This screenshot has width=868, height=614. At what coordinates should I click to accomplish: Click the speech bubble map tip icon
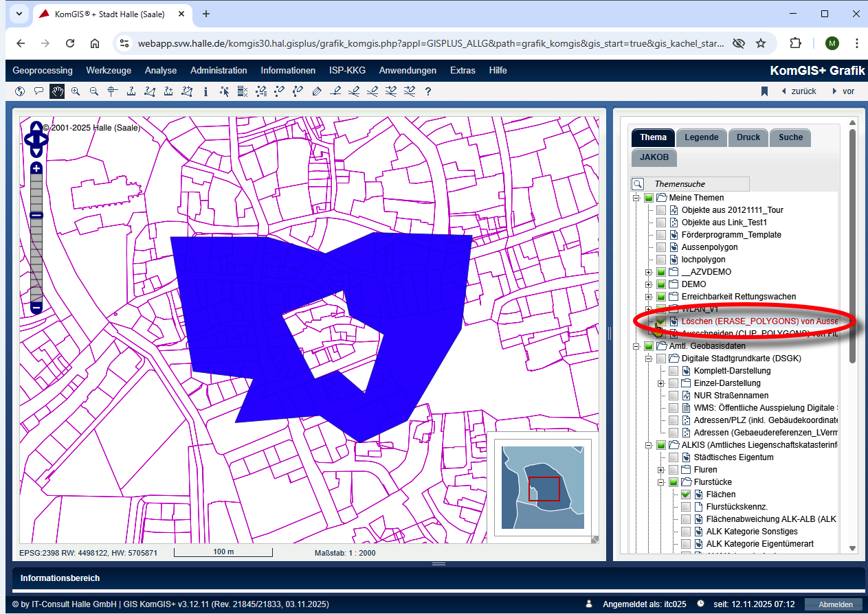(x=38, y=91)
